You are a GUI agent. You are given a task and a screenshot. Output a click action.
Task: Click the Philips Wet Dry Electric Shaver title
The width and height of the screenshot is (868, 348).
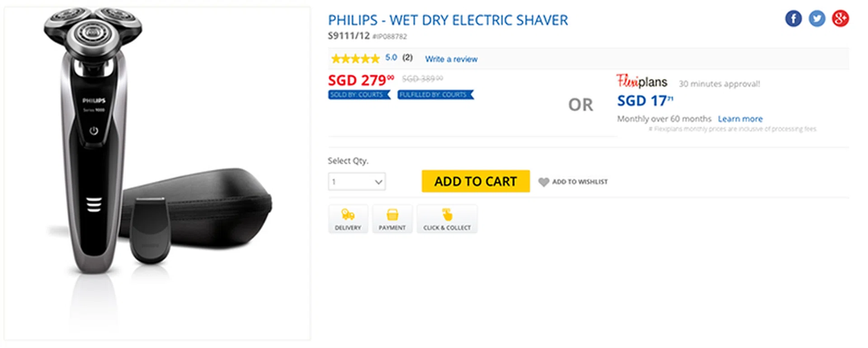click(448, 20)
